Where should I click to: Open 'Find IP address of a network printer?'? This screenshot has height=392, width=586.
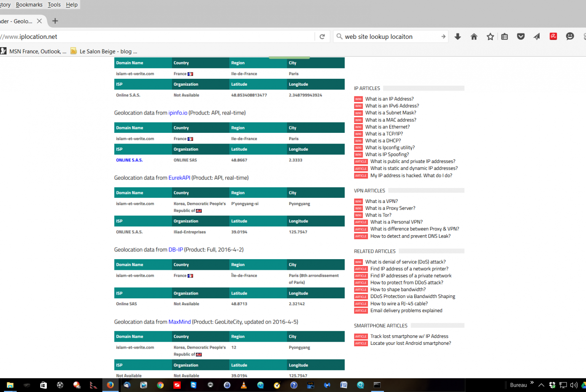[409, 269]
